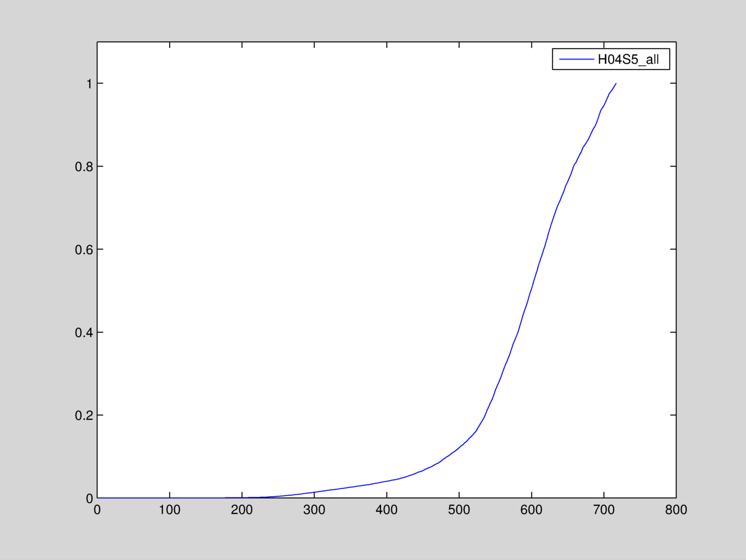Screen dimensions: 746x560
Task: Select the x-axis tick label 700
Action: 604,510
